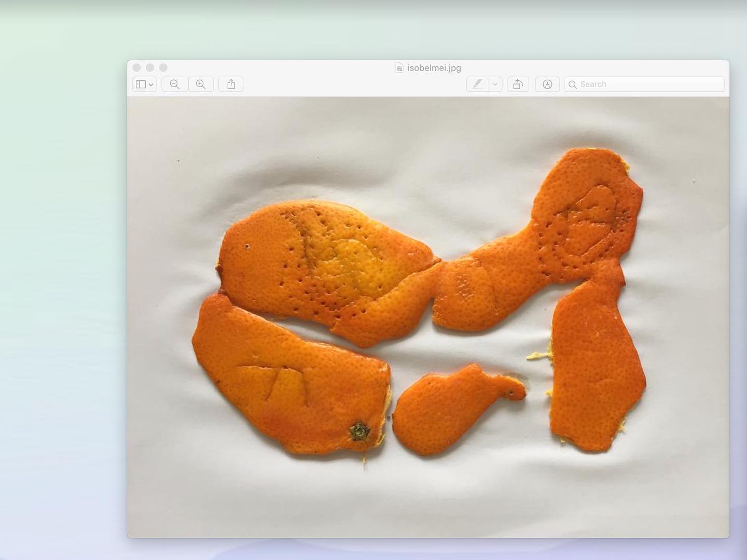
Task: Close the Preview window
Action: pos(137,67)
